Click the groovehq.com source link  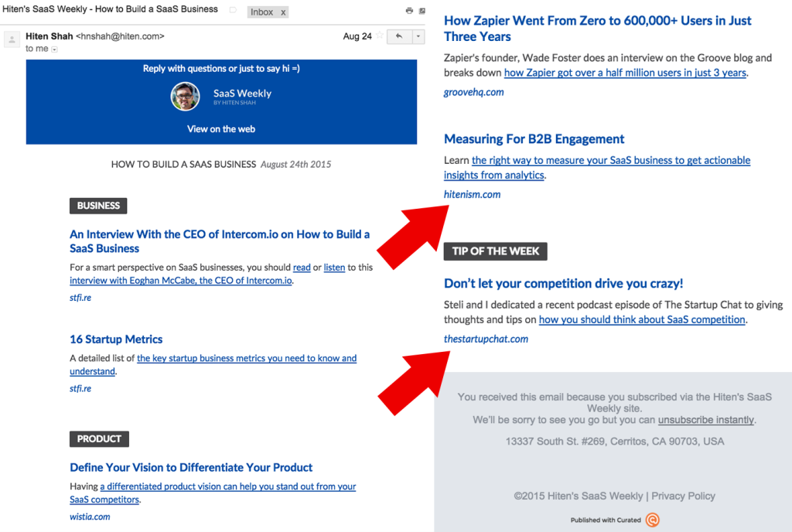pyautogui.click(x=474, y=92)
